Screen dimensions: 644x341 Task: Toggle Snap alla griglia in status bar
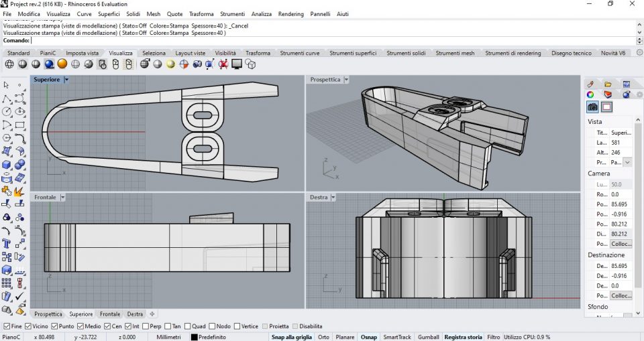[291, 337]
